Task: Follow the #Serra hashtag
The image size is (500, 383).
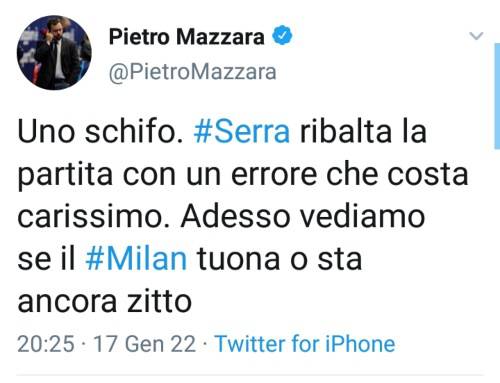Action: 242,132
